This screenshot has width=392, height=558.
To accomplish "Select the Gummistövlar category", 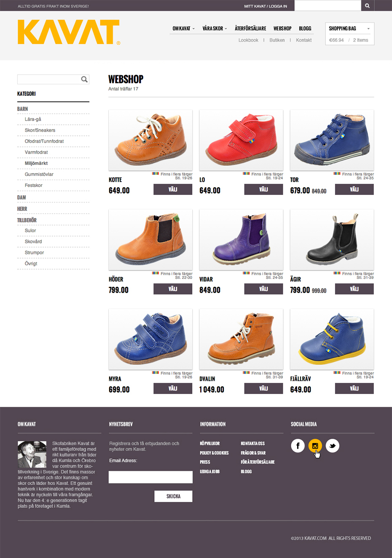I will pyautogui.click(x=39, y=174).
